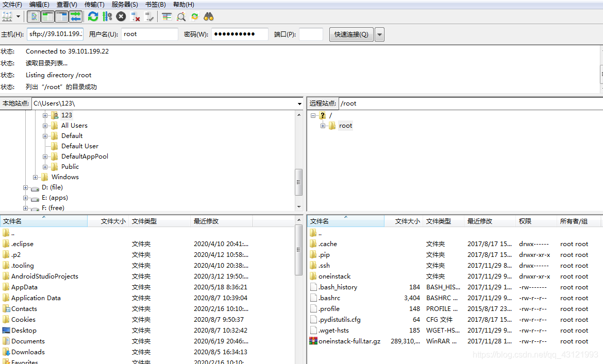Select .pydistutils.cfg remote file

pos(340,320)
